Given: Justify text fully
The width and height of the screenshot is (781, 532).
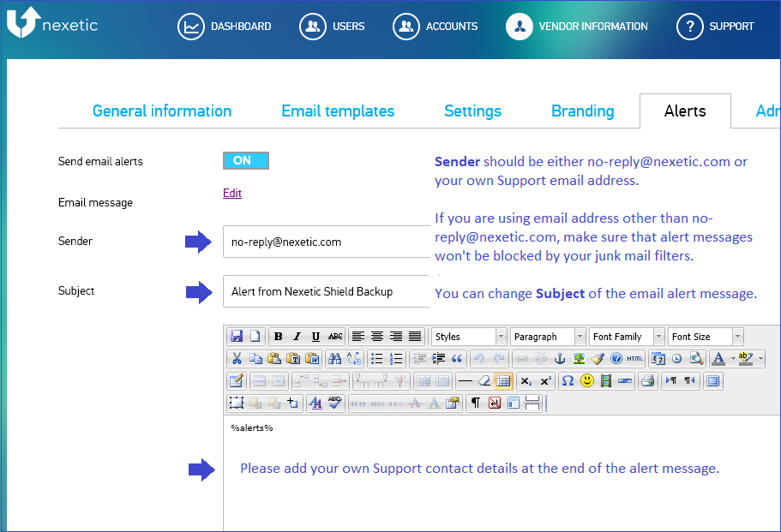Looking at the screenshot, I should pyautogui.click(x=415, y=337).
